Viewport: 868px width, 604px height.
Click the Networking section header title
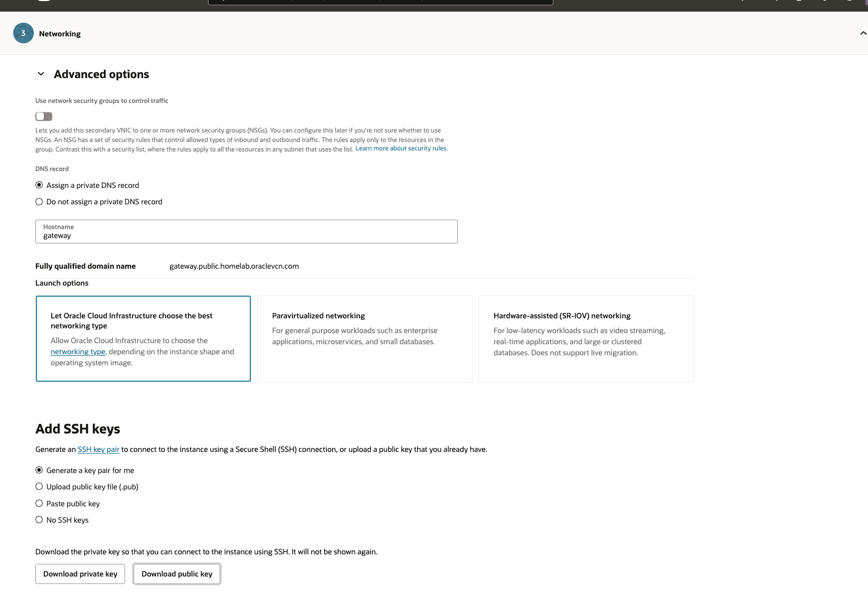60,34
